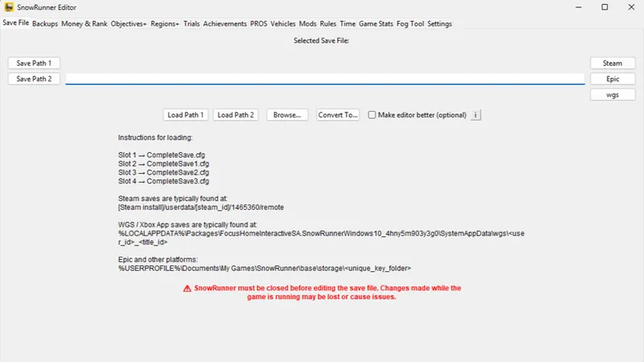Focus the save file path input field
The height and width of the screenshot is (362, 644).
[325, 79]
